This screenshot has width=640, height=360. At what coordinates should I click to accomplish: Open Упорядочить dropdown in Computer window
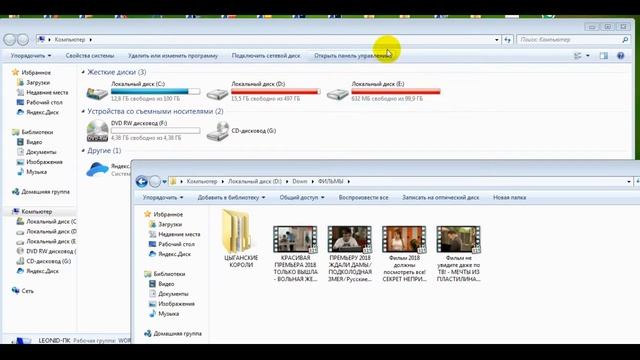[31, 56]
